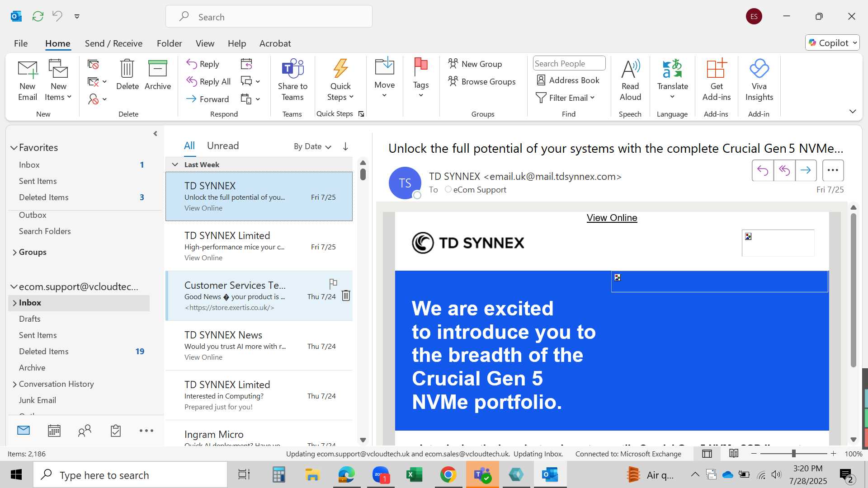Click the reading pane scrollbar

click(854, 289)
